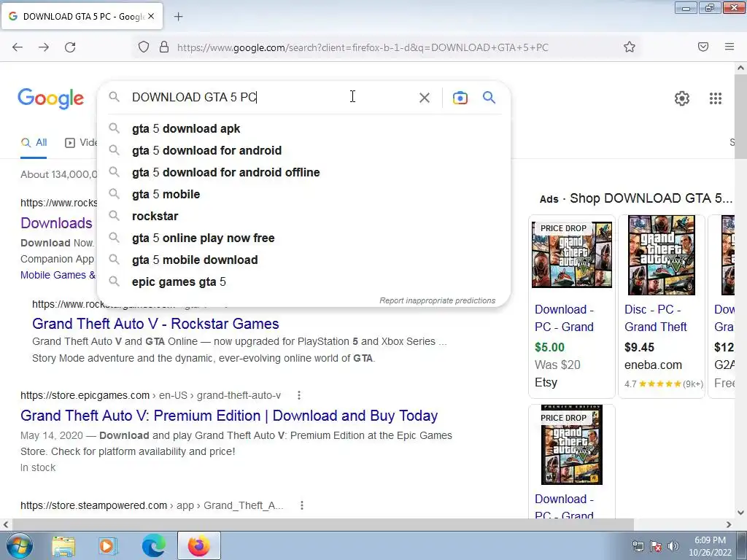Go forward with the browser forward arrow
Screen dimensions: 747x560
coord(44,47)
